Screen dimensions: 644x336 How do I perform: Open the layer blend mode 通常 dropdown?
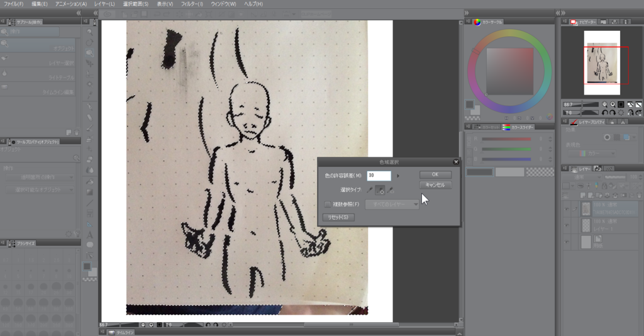point(583,177)
